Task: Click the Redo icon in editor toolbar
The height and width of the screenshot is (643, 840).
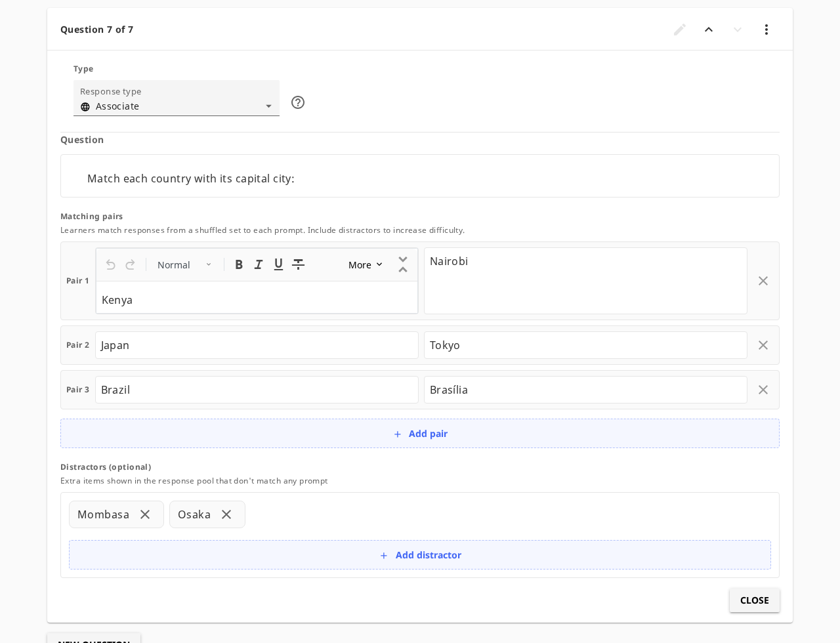Action: coord(130,264)
